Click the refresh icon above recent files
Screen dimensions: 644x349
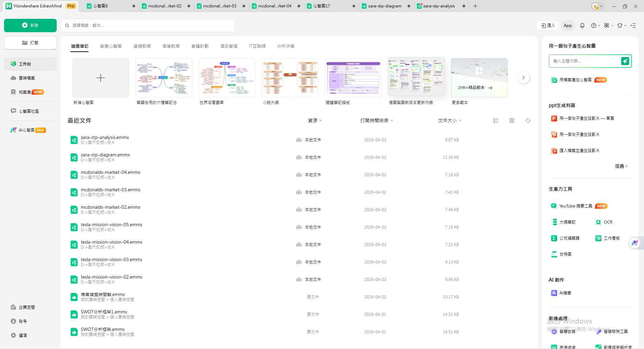coord(528,120)
